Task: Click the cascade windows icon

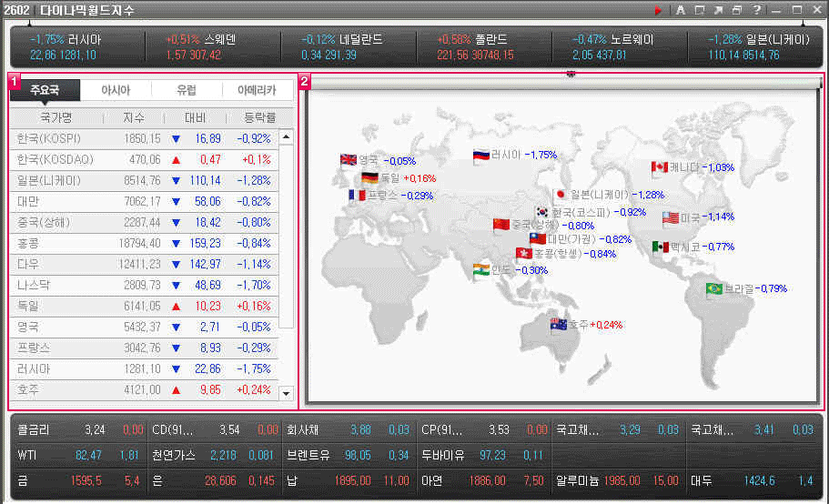Action: pyautogui.click(x=737, y=10)
